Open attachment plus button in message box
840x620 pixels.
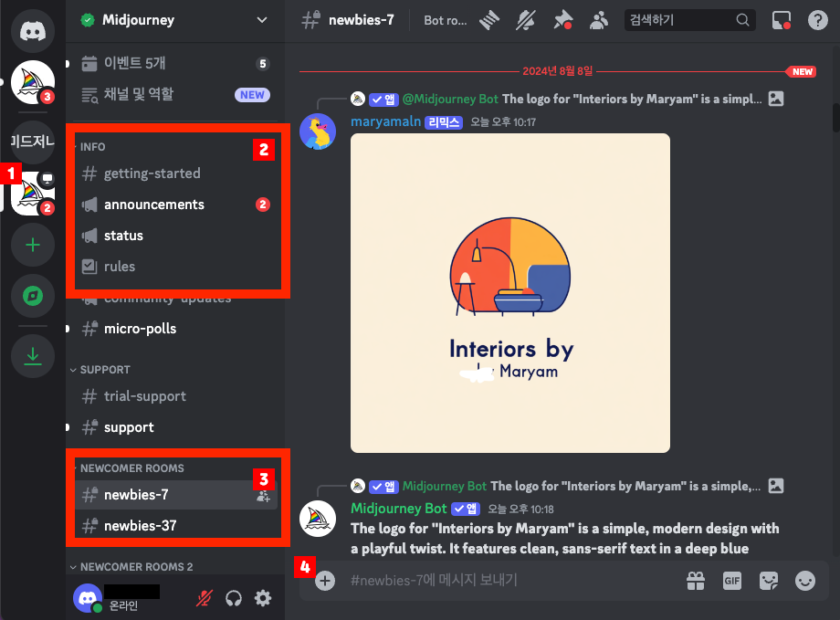[325, 581]
